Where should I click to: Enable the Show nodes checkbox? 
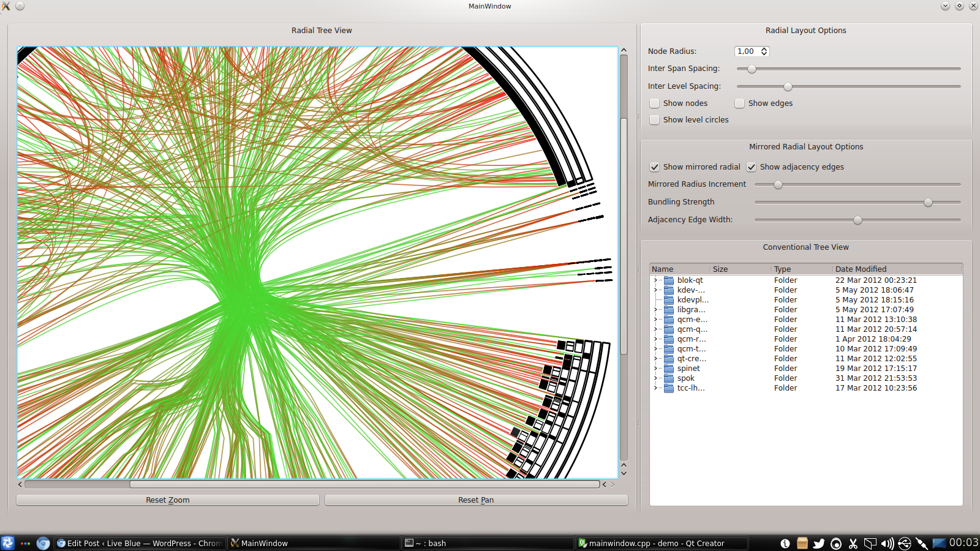pos(655,103)
